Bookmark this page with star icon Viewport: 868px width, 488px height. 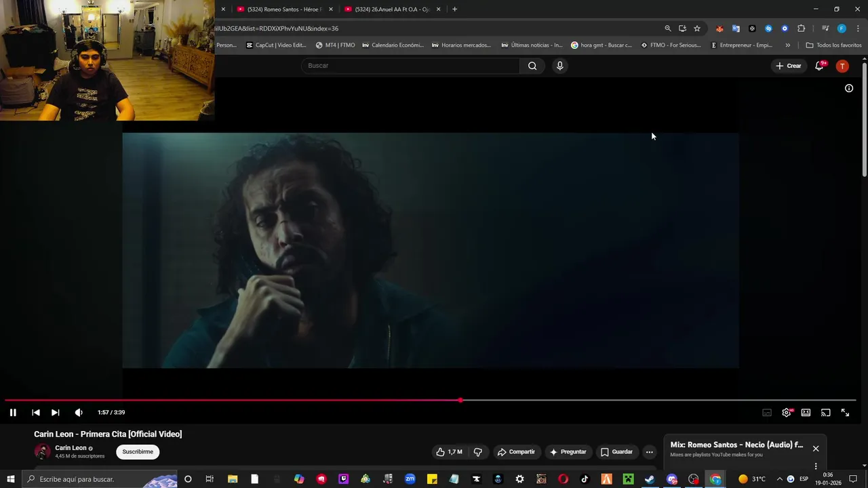[697, 28]
